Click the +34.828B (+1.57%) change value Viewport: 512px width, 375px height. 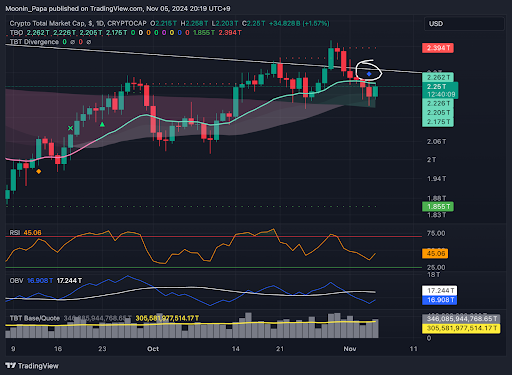(x=299, y=23)
